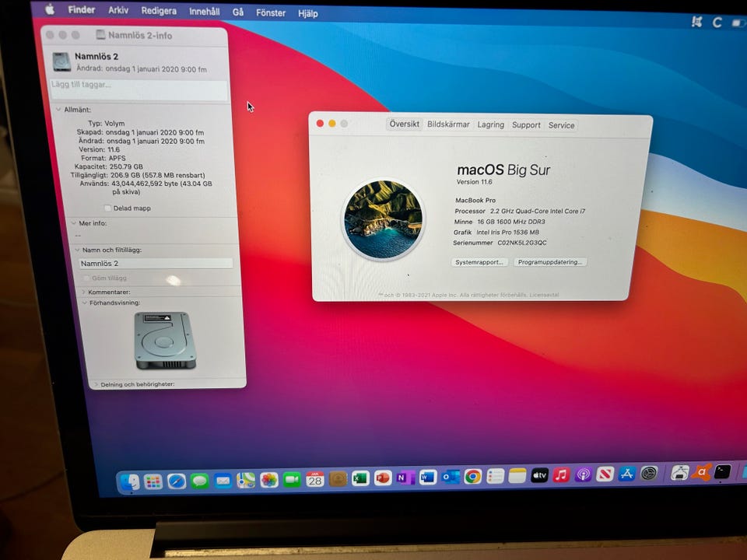The height and width of the screenshot is (560, 747).
Task: Launch Apple TV from the dock
Action: coord(539,474)
